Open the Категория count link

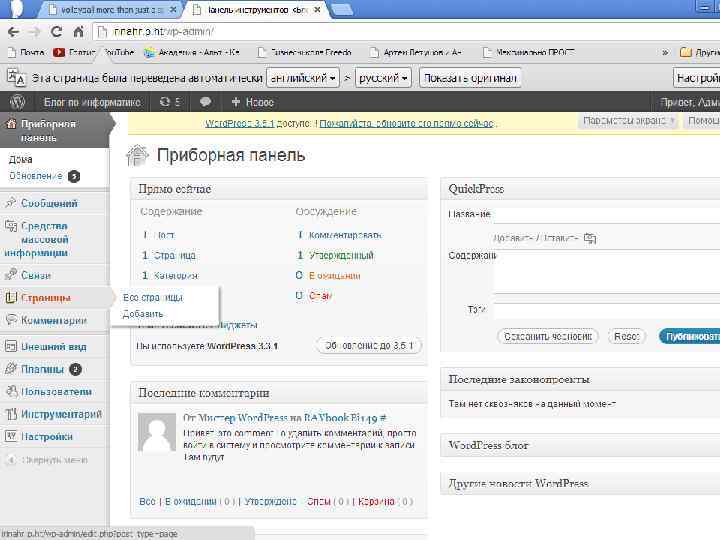pos(176,275)
